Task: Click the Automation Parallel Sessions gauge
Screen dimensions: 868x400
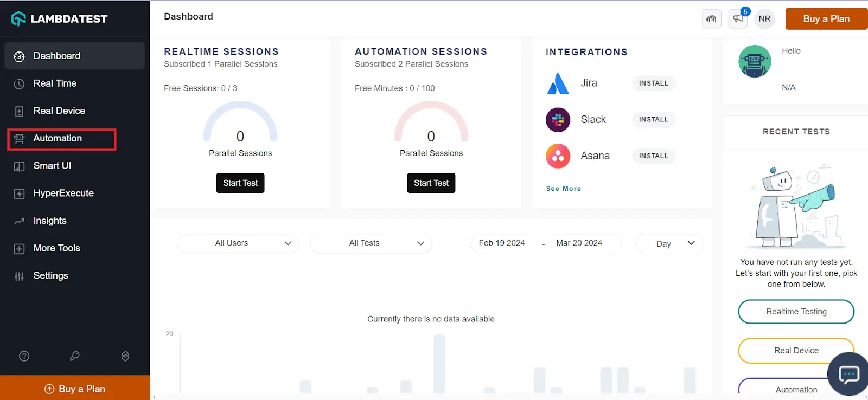Action: tap(431, 123)
